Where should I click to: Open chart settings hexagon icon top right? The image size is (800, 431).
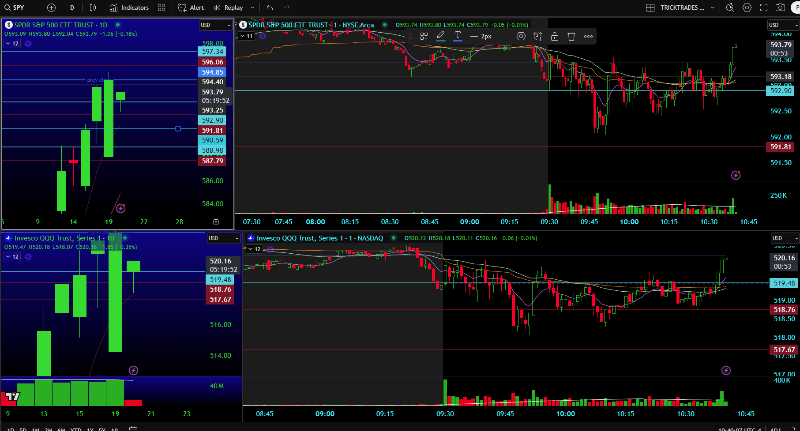click(x=747, y=8)
